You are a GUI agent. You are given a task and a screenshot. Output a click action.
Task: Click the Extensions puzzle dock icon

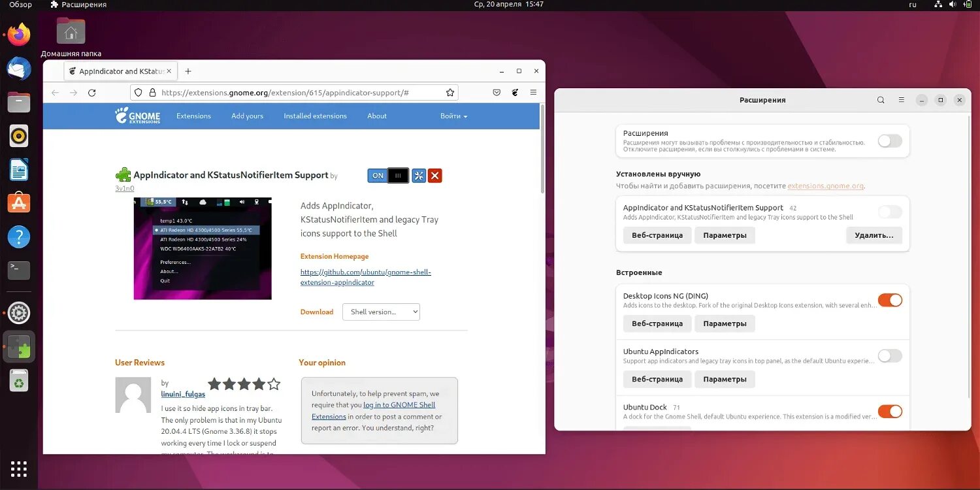pyautogui.click(x=19, y=347)
